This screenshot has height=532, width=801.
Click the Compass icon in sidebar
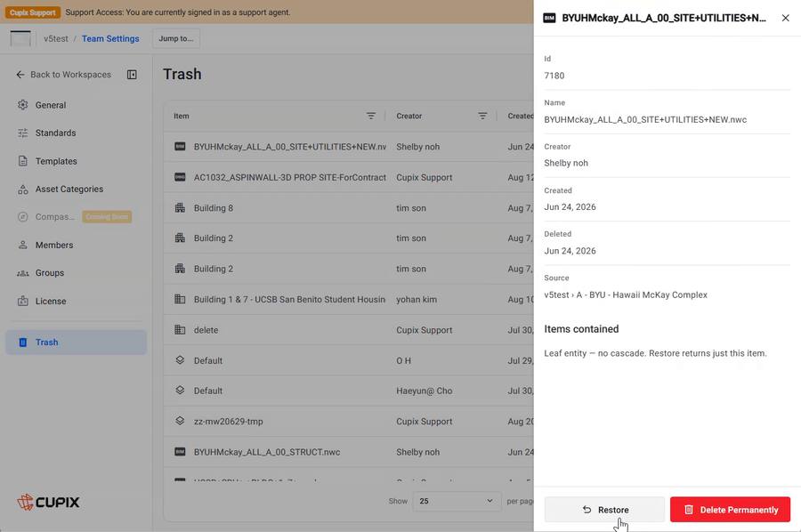(x=22, y=216)
